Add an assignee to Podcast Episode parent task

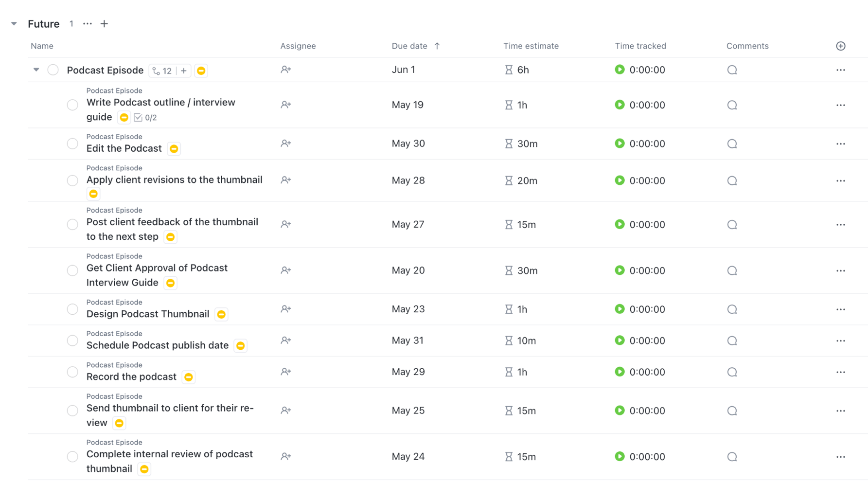tap(285, 70)
